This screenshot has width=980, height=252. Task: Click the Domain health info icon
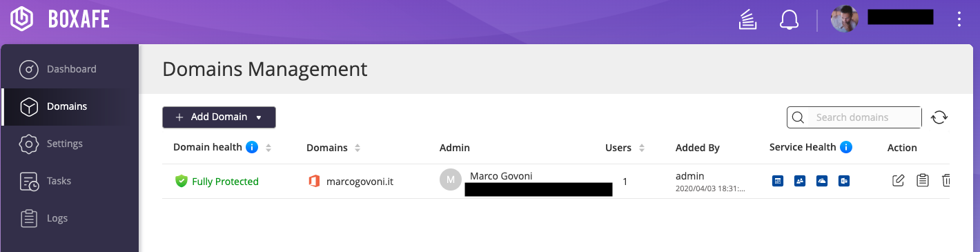tap(252, 147)
